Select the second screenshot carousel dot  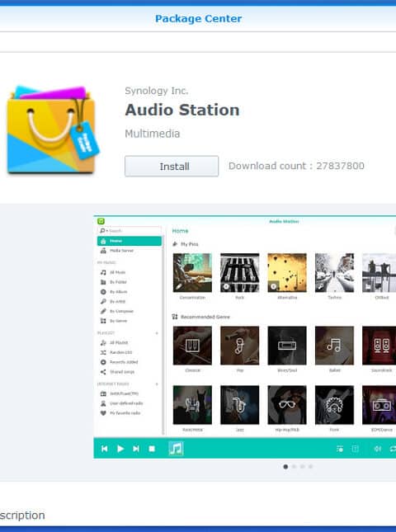[295, 467]
